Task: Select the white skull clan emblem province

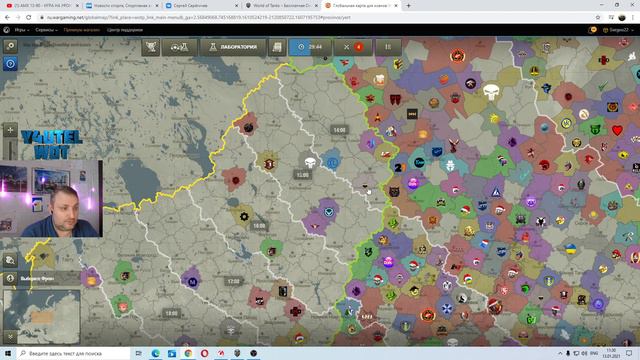Action: tap(310, 162)
